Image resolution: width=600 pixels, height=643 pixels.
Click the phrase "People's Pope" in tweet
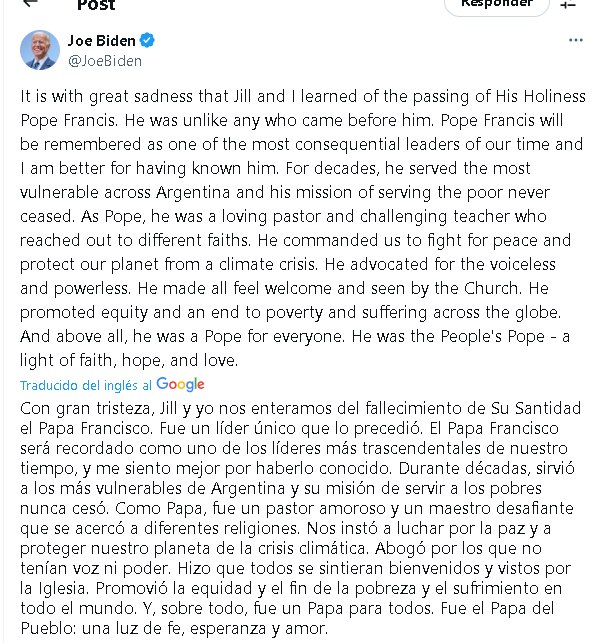(493, 336)
